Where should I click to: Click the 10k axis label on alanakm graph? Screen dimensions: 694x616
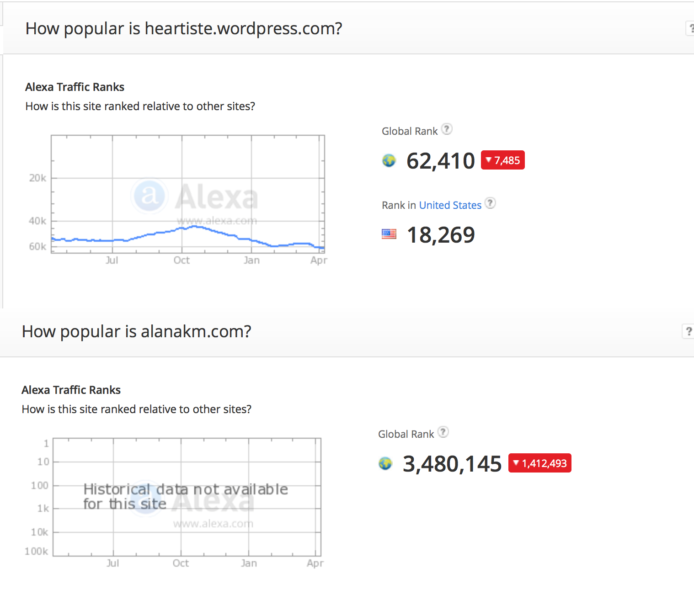click(x=39, y=532)
